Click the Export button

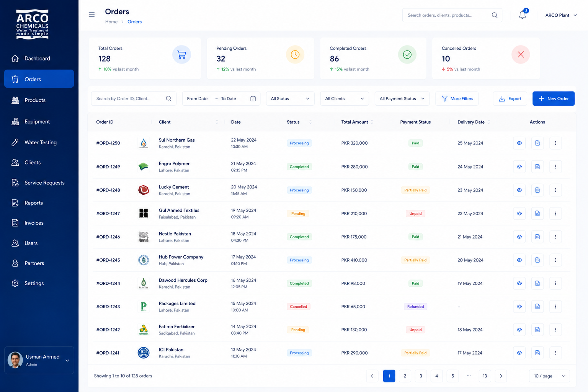[x=510, y=99]
